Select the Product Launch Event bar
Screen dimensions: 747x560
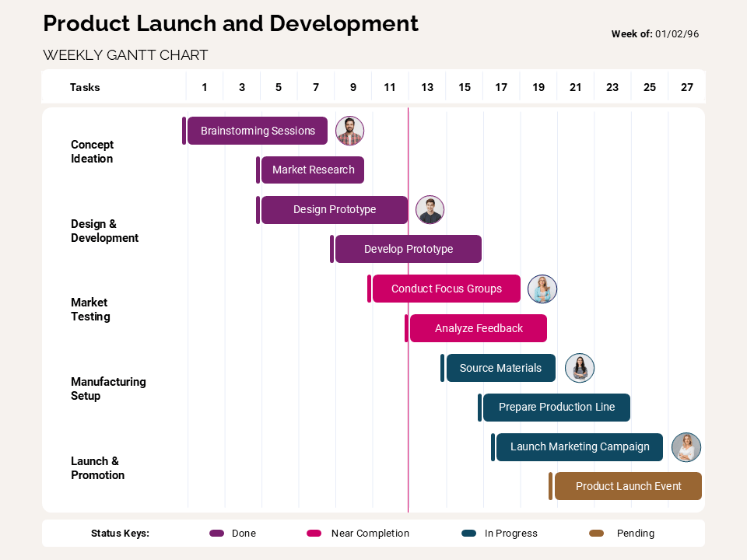tap(628, 486)
